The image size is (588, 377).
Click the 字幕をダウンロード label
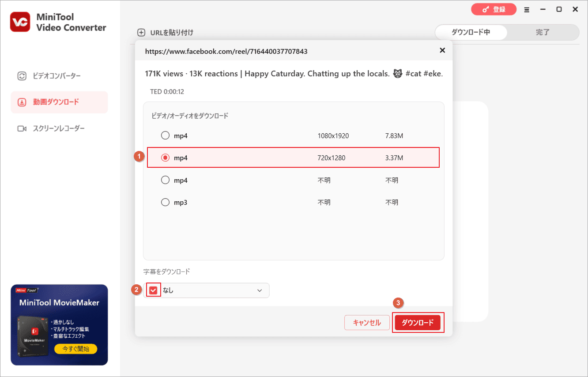(x=167, y=271)
